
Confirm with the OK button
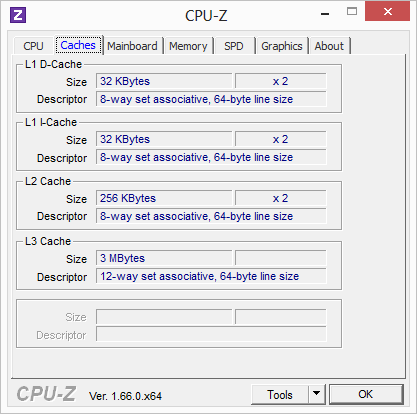(366, 394)
